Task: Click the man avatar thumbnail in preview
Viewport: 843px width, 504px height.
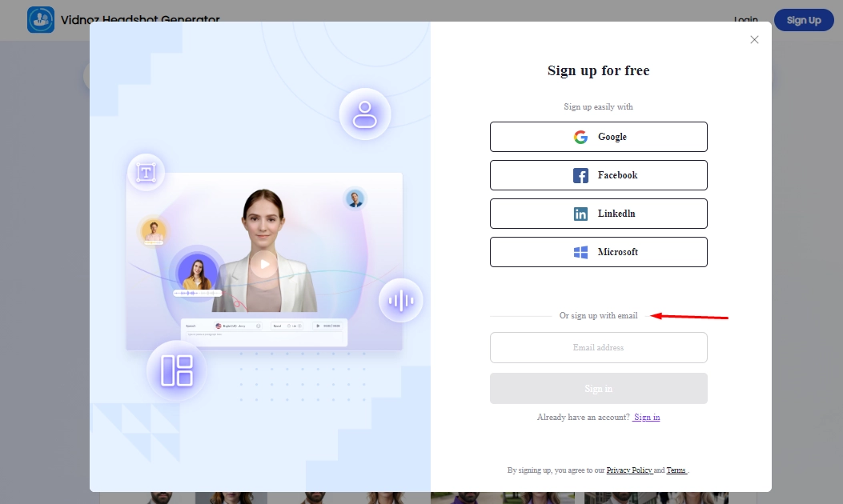Action: 355,199
